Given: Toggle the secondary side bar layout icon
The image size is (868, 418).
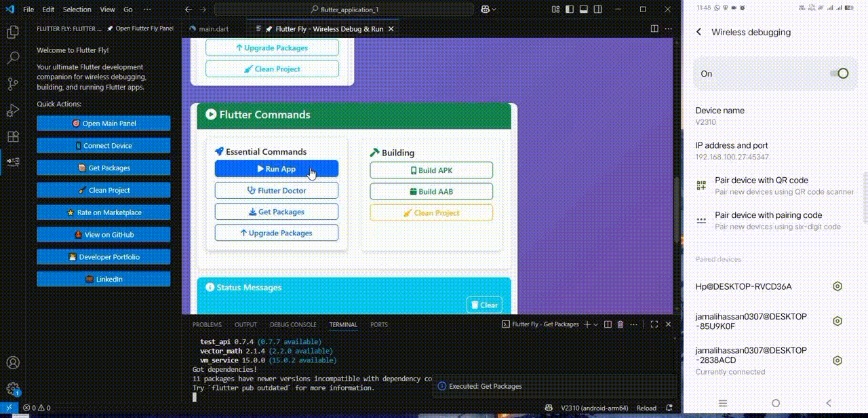Looking at the screenshot, I should (x=597, y=9).
